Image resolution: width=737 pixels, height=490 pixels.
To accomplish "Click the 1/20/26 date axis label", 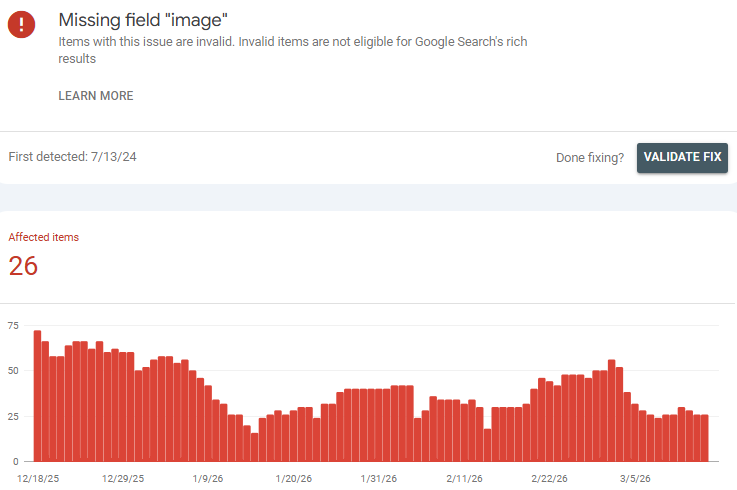I will 294,478.
